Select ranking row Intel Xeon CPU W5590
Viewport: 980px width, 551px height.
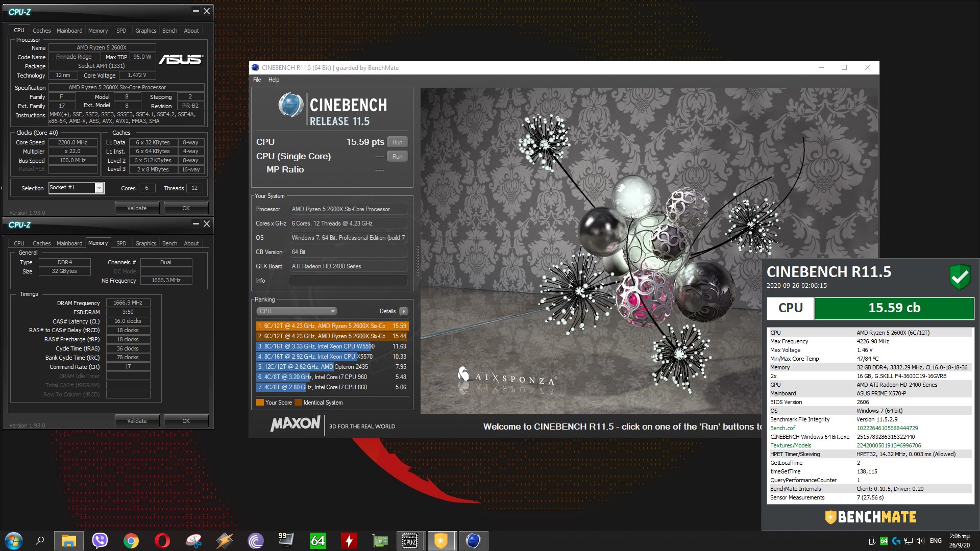[x=332, y=346]
